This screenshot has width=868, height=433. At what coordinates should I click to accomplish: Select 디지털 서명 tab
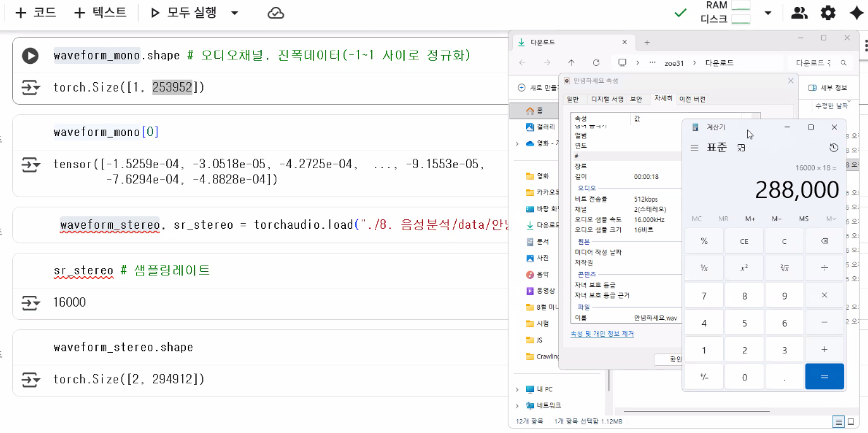click(x=607, y=99)
